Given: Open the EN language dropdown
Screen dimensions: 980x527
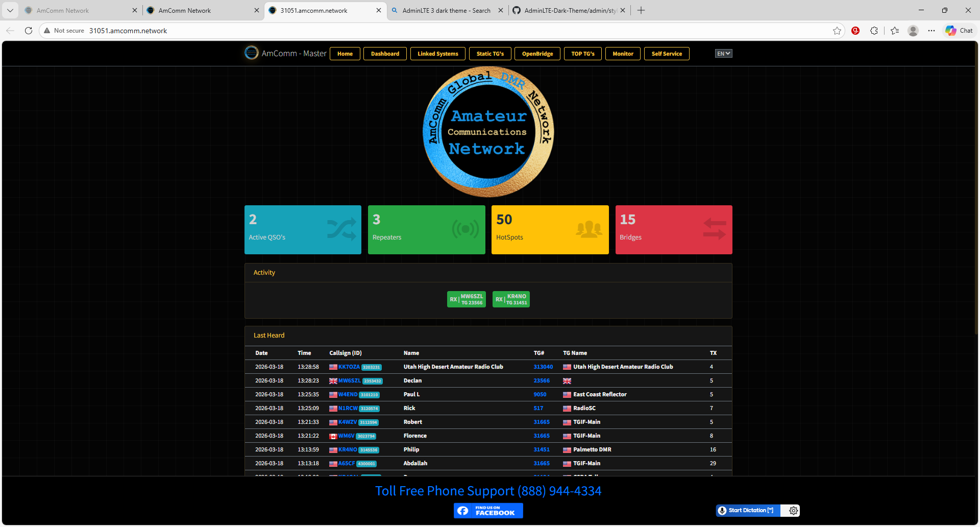Looking at the screenshot, I should (x=723, y=53).
